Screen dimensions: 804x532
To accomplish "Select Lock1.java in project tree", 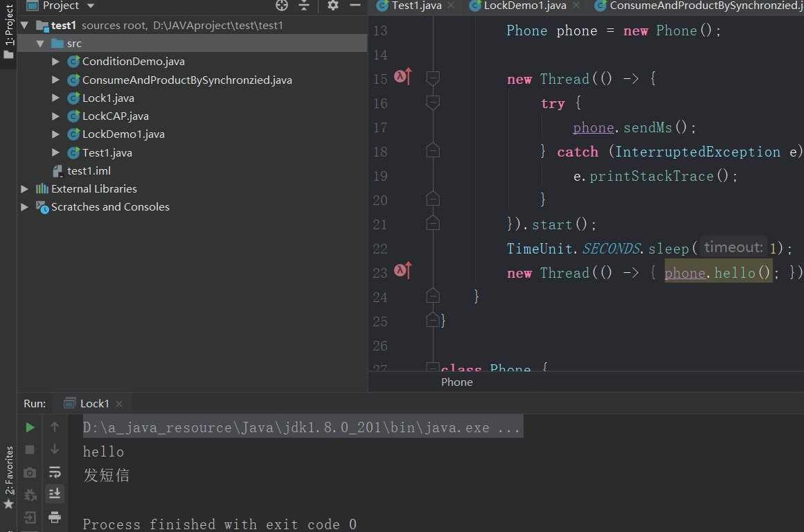I will click(108, 98).
